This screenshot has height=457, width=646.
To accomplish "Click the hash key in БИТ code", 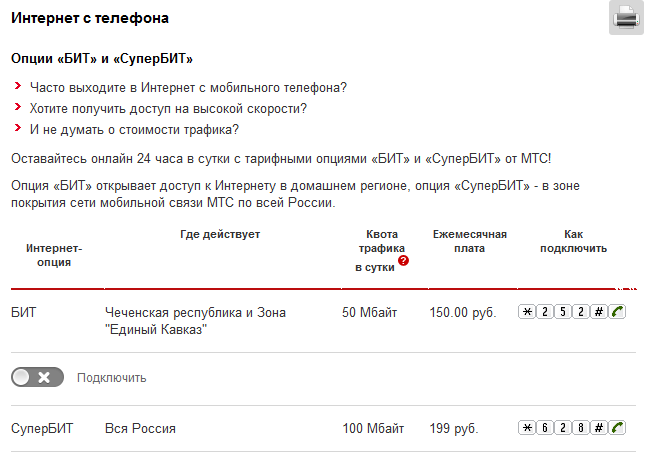I will pos(599,312).
